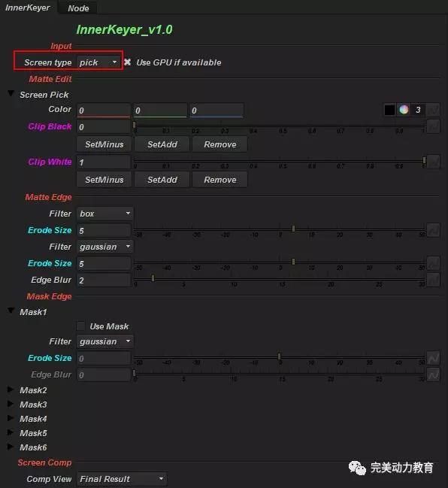Toggle channel count button showing 3

(x=418, y=110)
